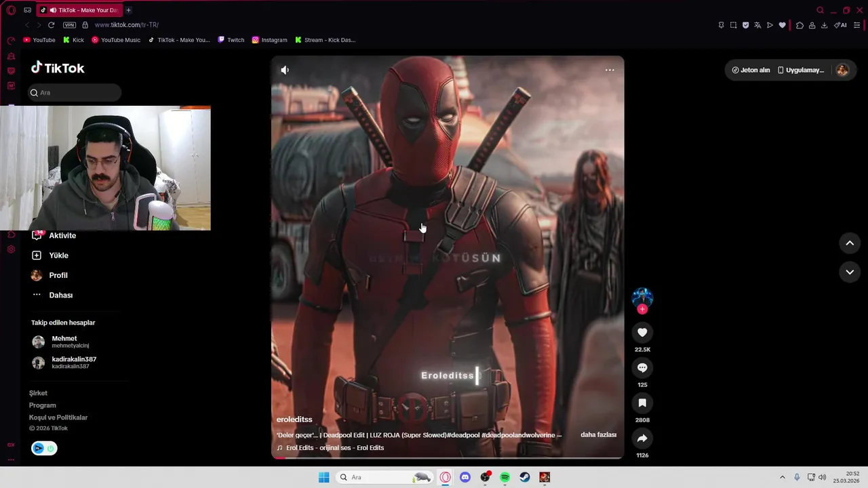Viewport: 868px width, 488px height.
Task: Open YouTube bookmark
Action: point(39,40)
